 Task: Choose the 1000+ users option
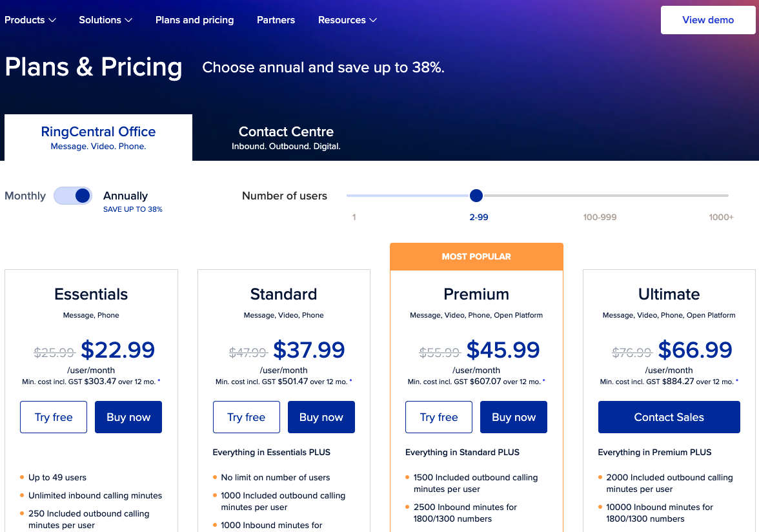(x=721, y=217)
